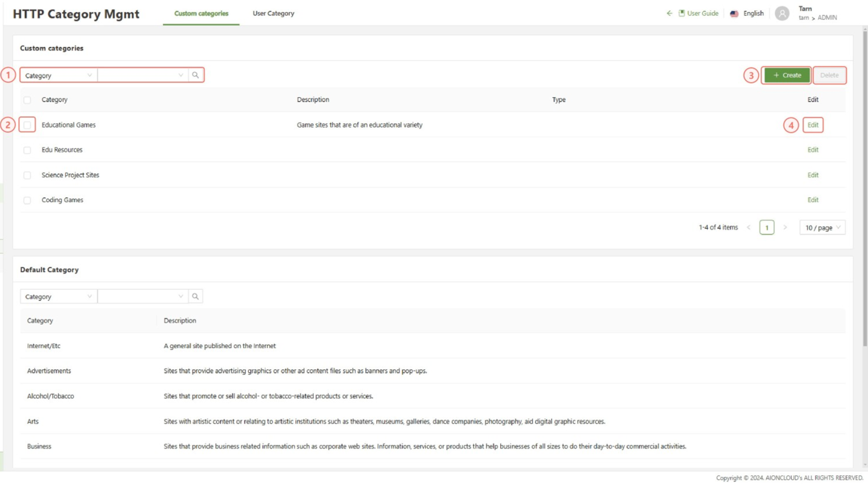Click the vertical page scrollbar
868x487 pixels.
point(865,186)
